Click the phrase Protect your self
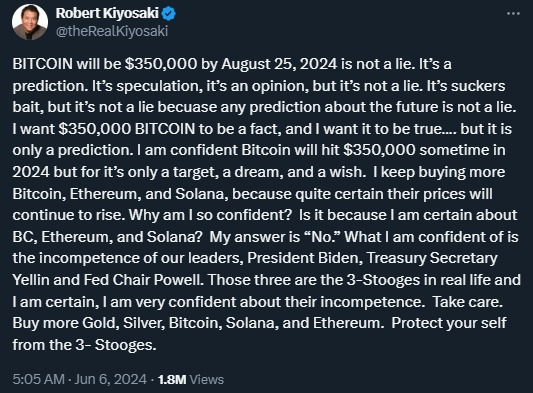The height and width of the screenshot is (393, 533). (x=449, y=323)
